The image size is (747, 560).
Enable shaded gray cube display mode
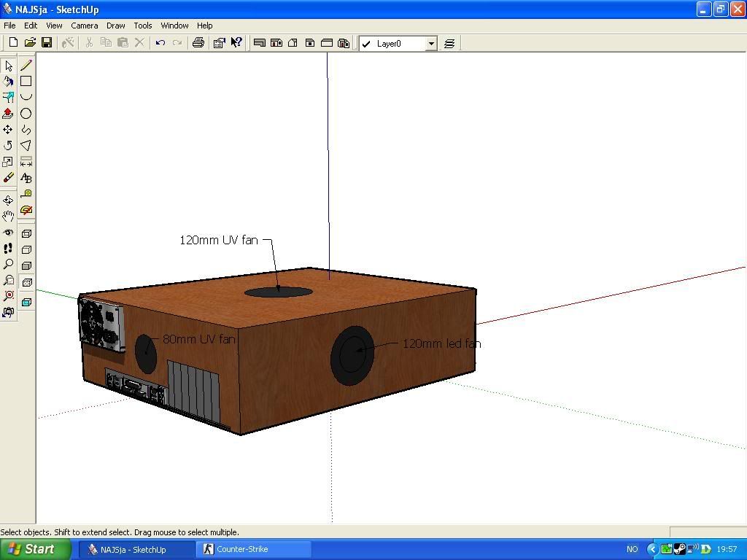point(26,266)
